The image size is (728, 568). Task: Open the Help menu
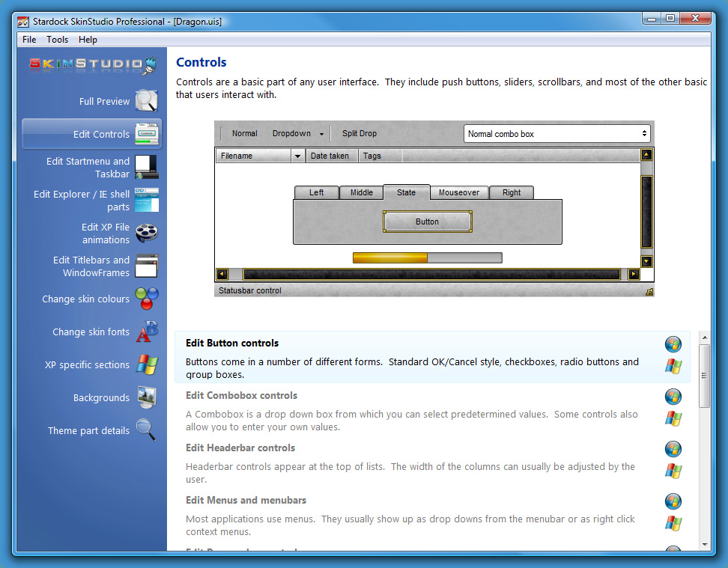88,40
